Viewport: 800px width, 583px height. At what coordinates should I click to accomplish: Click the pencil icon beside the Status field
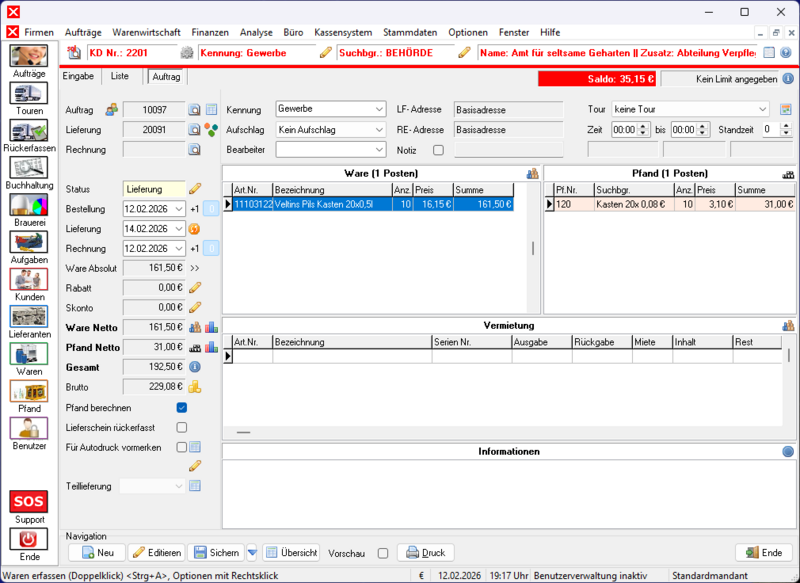click(x=194, y=188)
